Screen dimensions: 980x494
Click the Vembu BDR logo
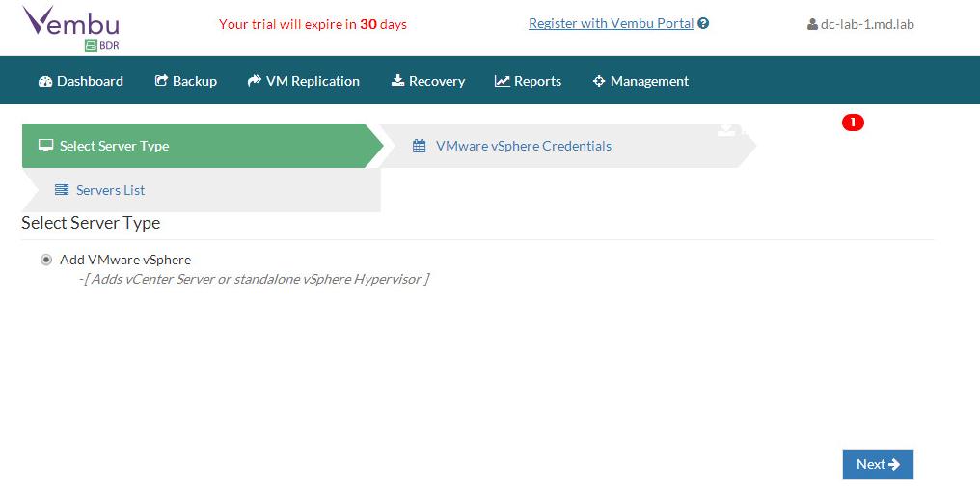click(70, 28)
